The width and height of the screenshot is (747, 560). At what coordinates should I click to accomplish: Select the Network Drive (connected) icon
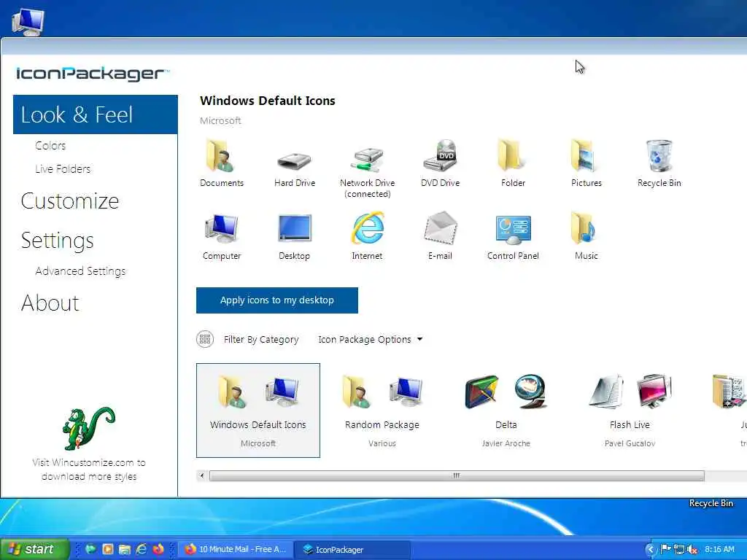coord(367,159)
